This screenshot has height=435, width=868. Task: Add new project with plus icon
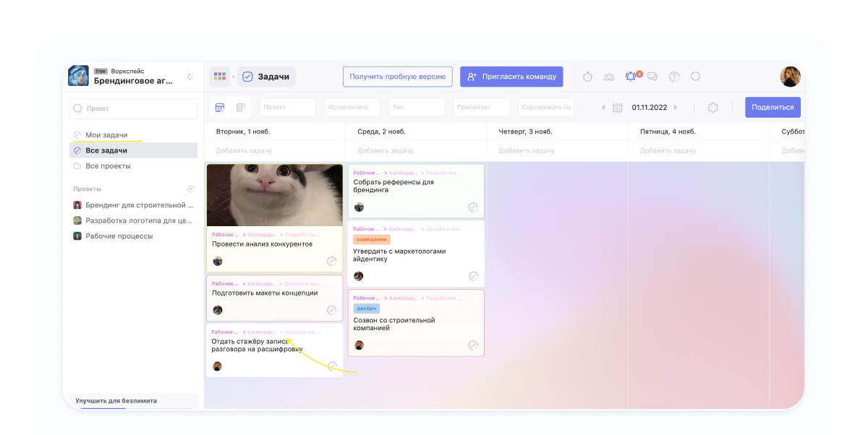tap(191, 189)
